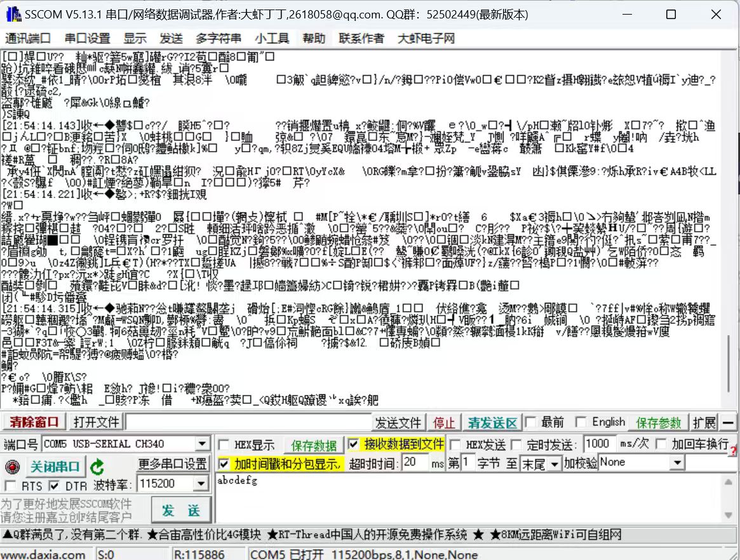The height and width of the screenshot is (560, 740).
Task: Click the COM5 已打开 status text
Action: pyautogui.click(x=364, y=554)
